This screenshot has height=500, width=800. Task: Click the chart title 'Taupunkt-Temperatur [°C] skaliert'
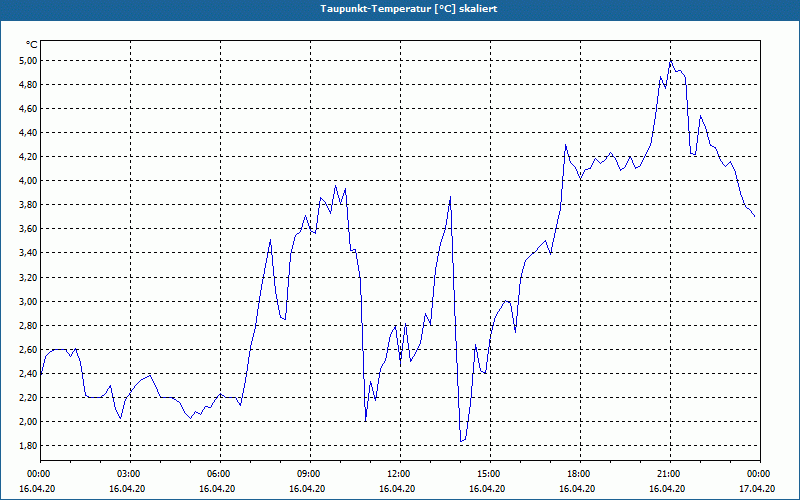click(x=409, y=9)
